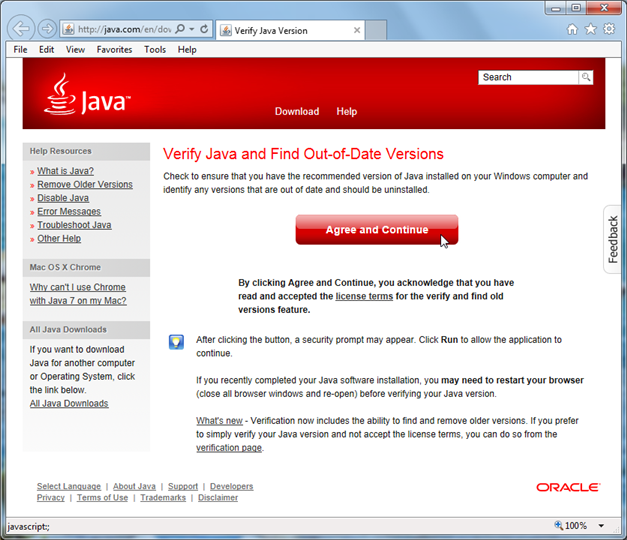Click the light bulb tip icon
The image size is (627, 540).
(x=176, y=342)
